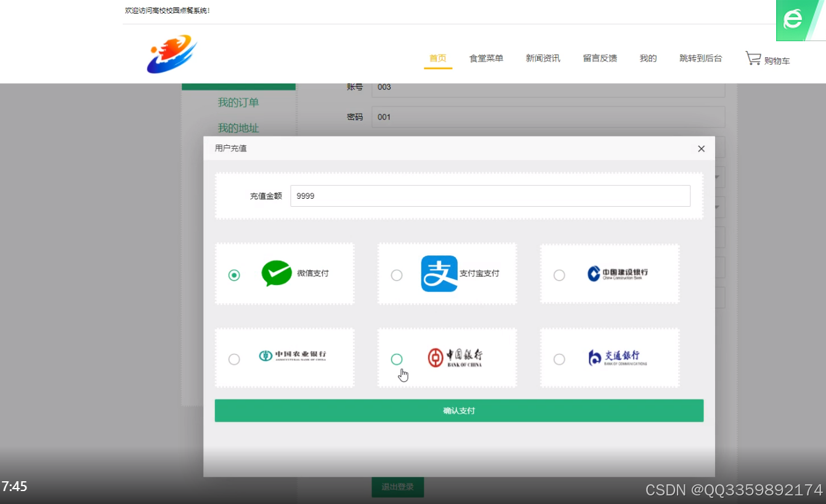Open 我的订单 in sidebar
The height and width of the screenshot is (504, 826).
pos(238,103)
